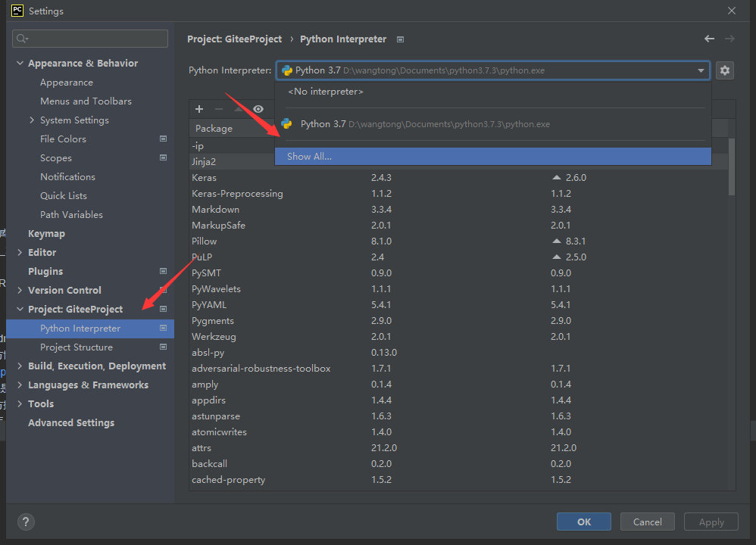The image size is (756, 545).
Task: Select the absl-py package row
Action: 458,352
